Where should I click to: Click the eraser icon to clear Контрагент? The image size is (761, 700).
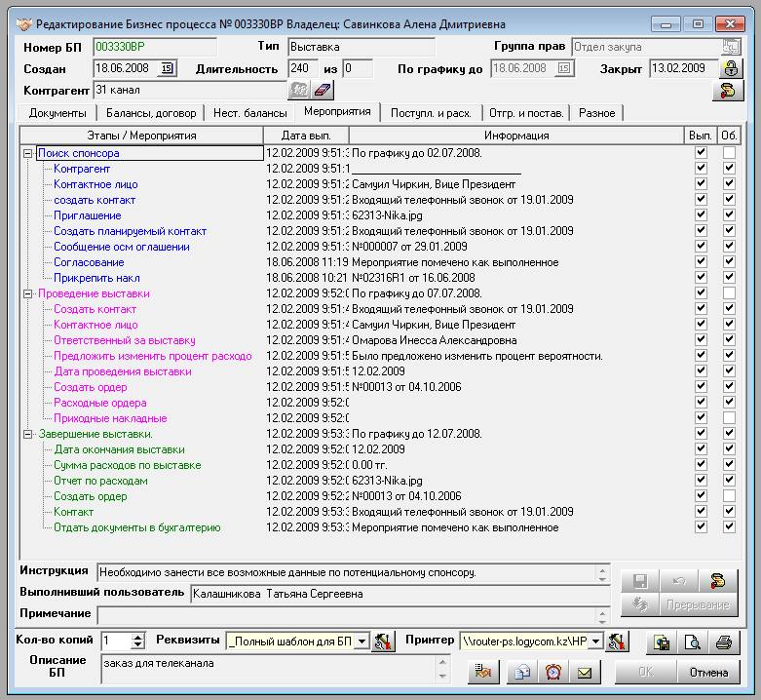point(323,90)
